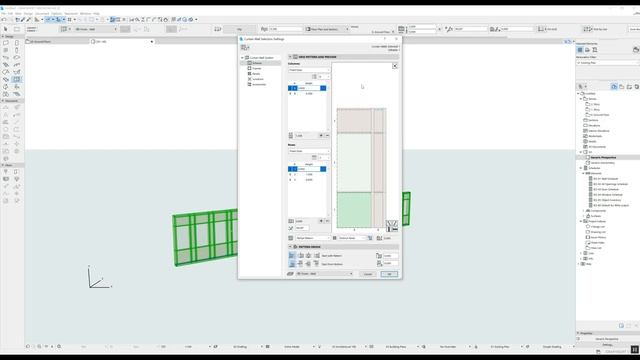The height and width of the screenshot is (360, 640).
Task: Choose the first pattern origin alignment icon
Action: (x=292, y=256)
